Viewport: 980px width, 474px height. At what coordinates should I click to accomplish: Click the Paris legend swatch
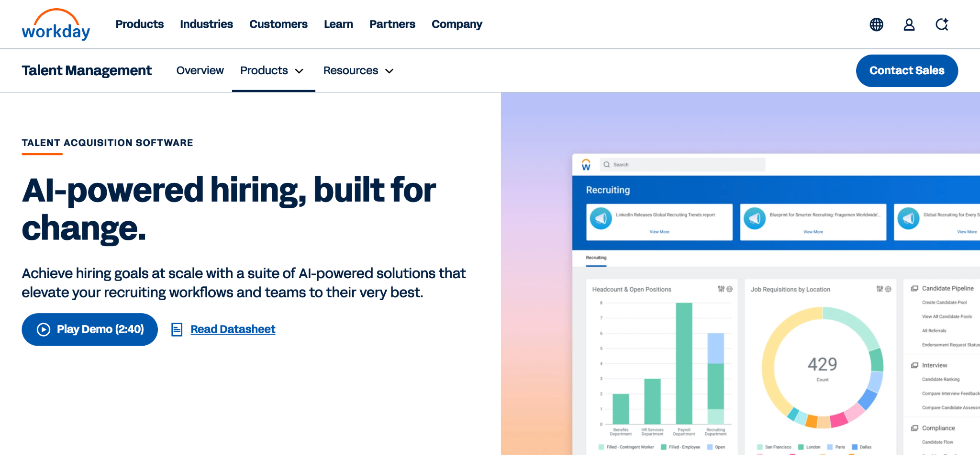pos(830,447)
